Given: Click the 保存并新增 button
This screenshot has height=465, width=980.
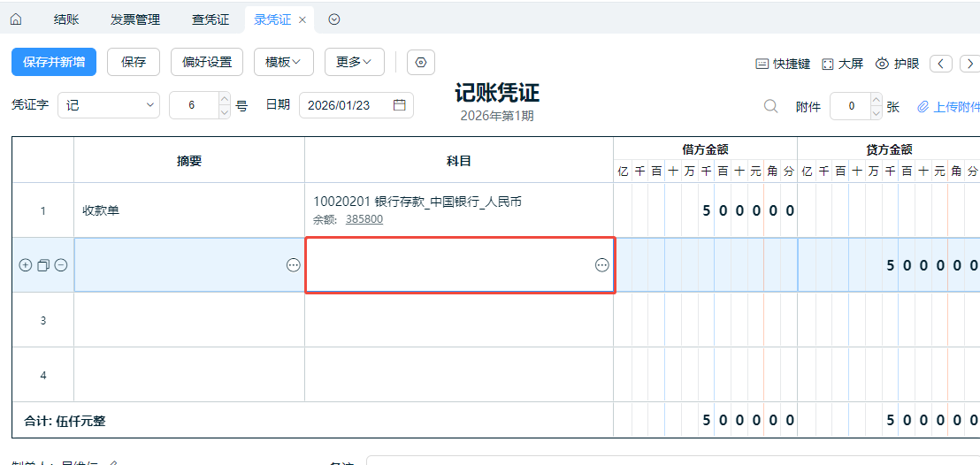Looking at the screenshot, I should [x=54, y=62].
